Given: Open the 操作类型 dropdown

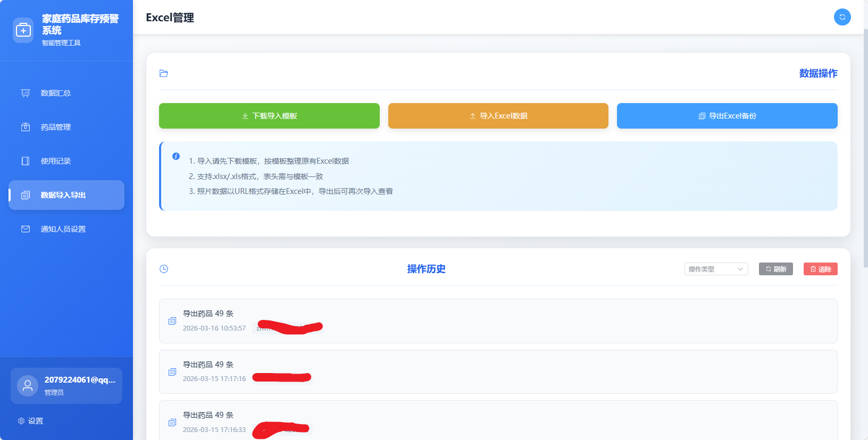Looking at the screenshot, I should [x=716, y=269].
